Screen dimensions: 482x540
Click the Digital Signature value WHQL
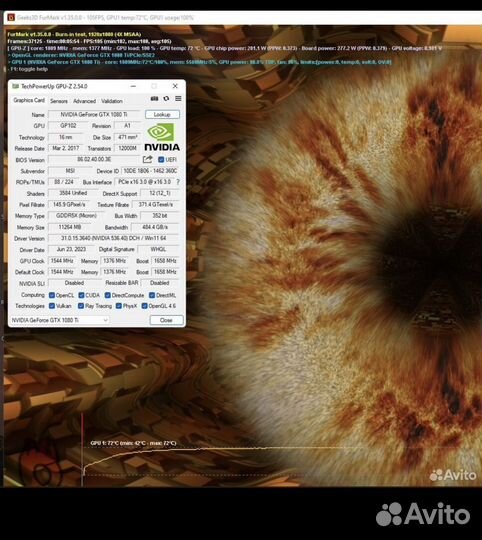point(158,249)
